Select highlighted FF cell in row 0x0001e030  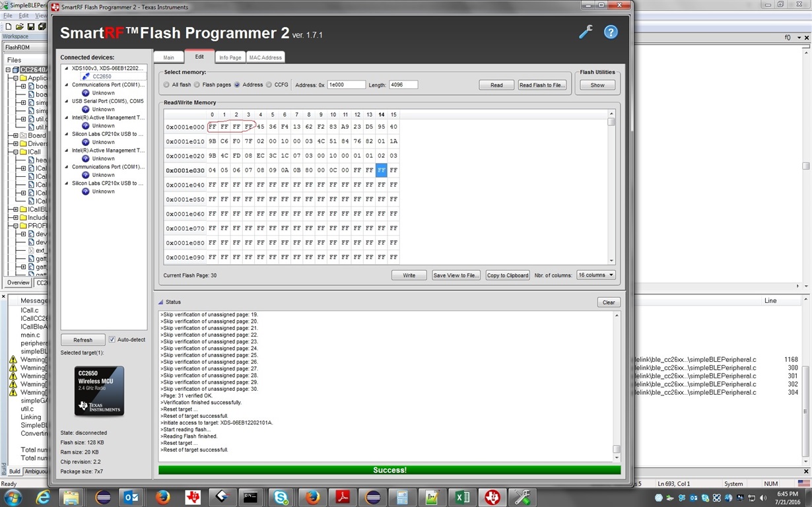point(381,170)
